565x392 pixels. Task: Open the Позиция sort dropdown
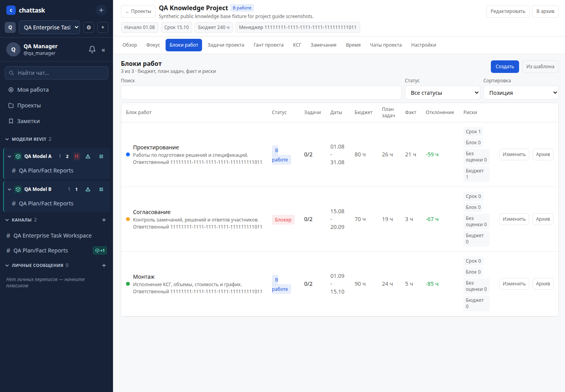click(521, 93)
